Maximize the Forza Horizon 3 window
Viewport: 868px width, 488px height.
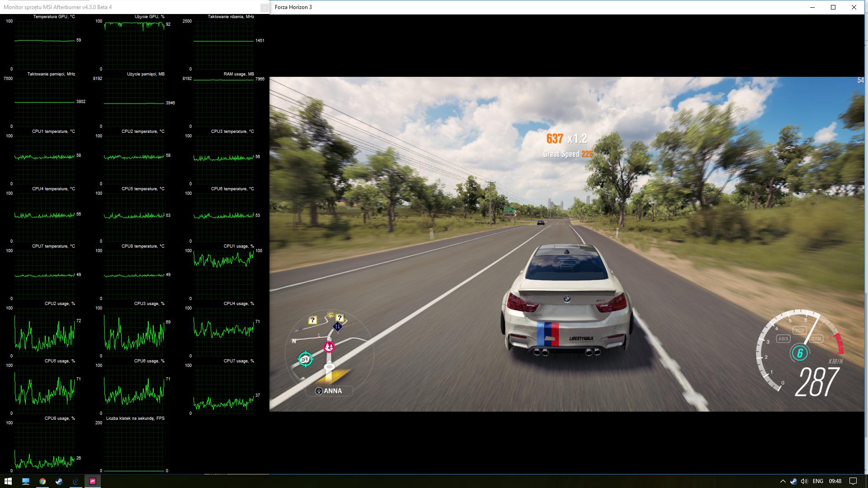[x=833, y=7]
